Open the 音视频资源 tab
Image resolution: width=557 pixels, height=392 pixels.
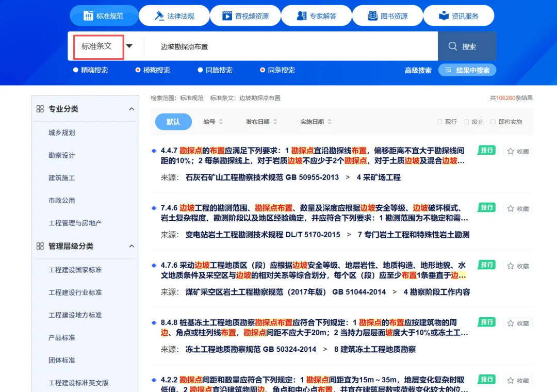[245, 15]
